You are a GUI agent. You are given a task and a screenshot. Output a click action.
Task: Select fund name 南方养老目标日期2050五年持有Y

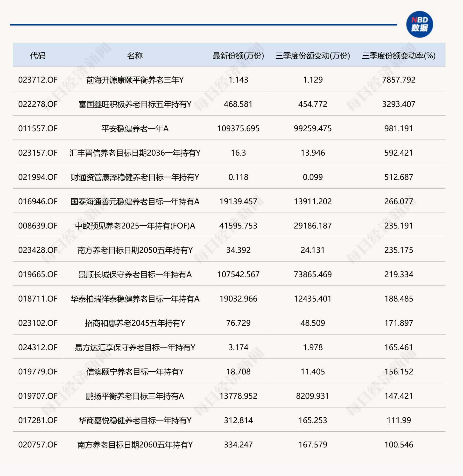click(135, 250)
